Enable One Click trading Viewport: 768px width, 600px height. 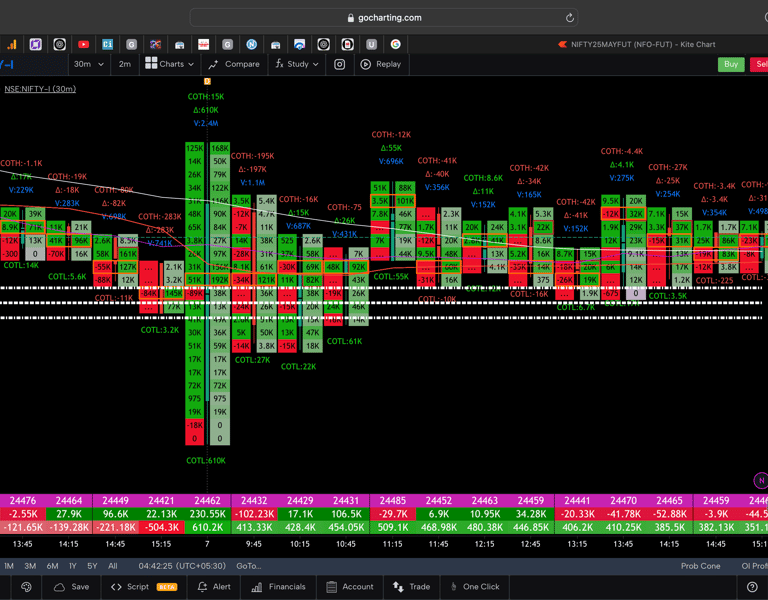coord(475,587)
